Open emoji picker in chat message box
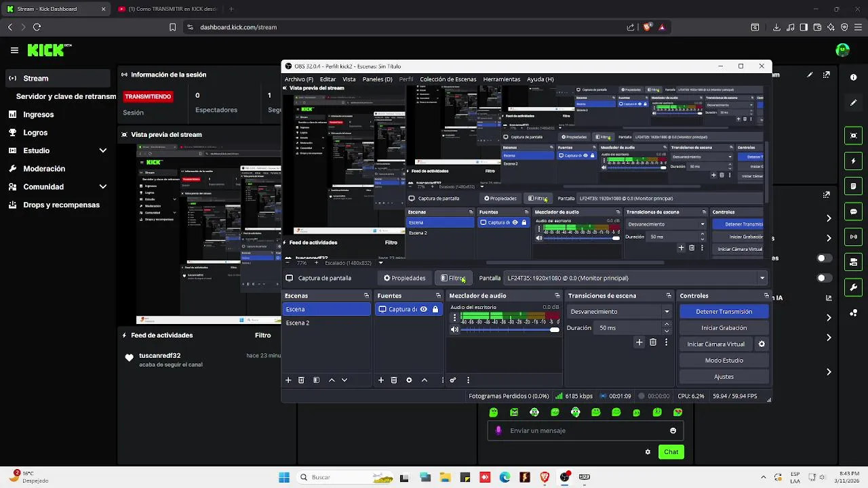Screen dimensions: 868x488 pyautogui.click(x=673, y=430)
